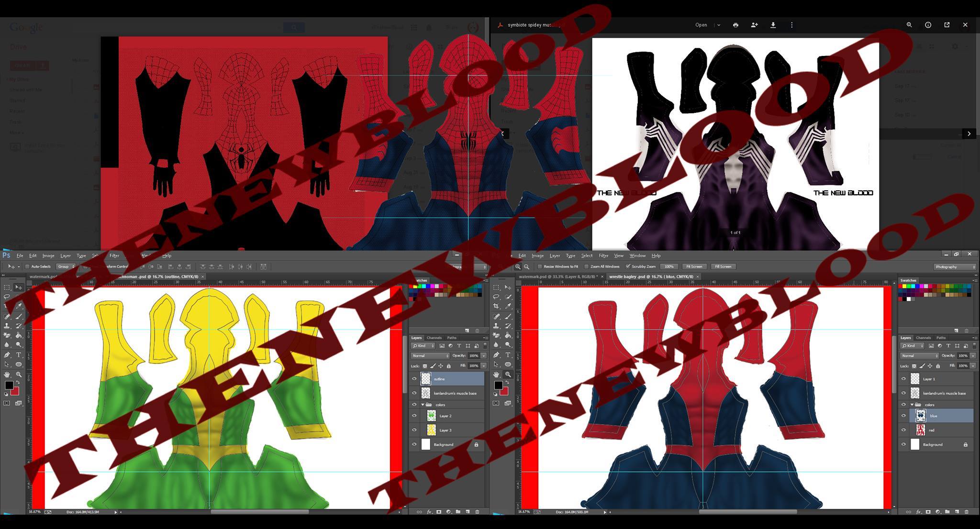Image resolution: width=980 pixels, height=529 pixels.
Task: Hide the 'red' layer in right window
Action: click(903, 430)
